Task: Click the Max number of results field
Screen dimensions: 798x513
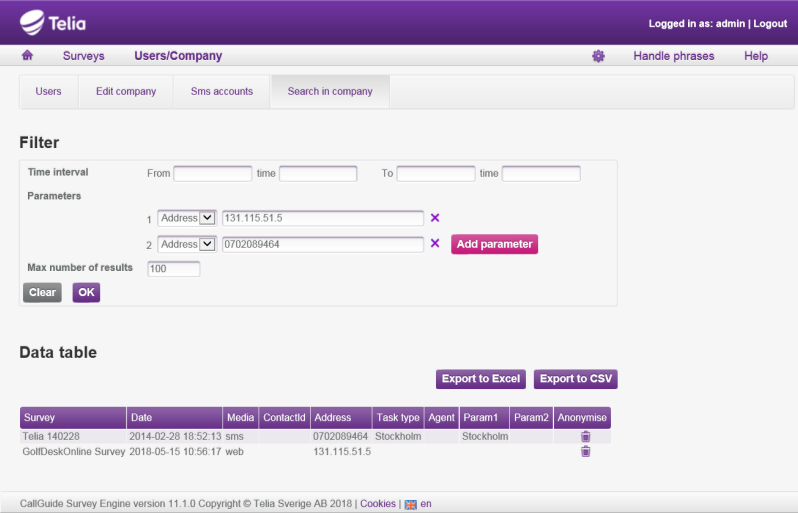Action: (x=174, y=269)
